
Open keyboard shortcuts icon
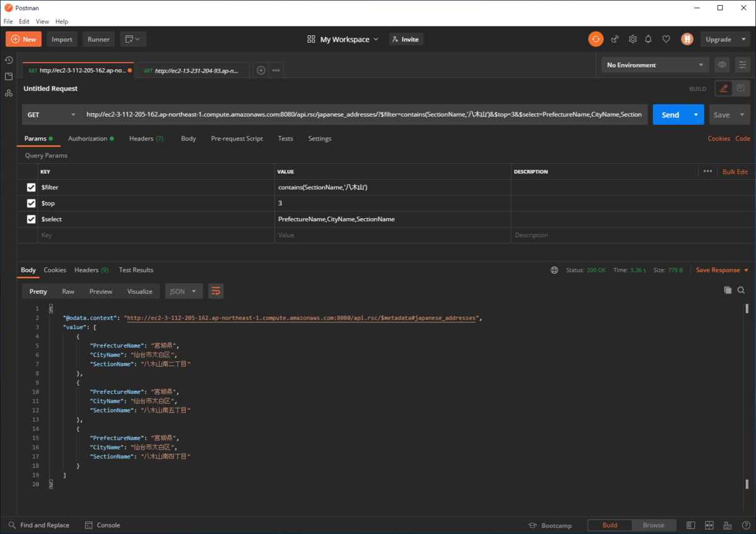click(728, 525)
